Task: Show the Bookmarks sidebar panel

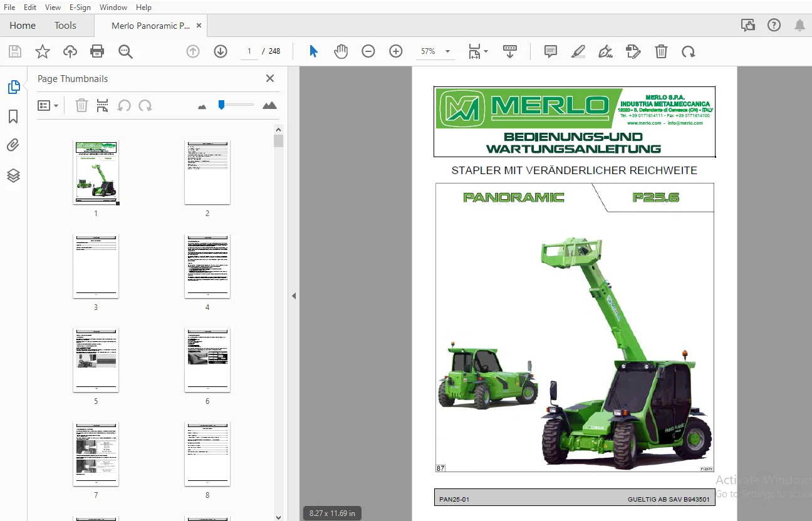Action: click(13, 116)
